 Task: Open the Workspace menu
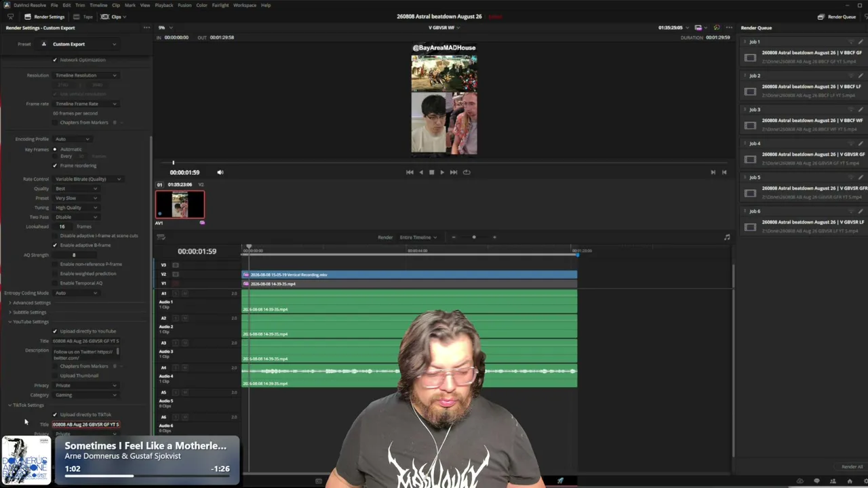(x=245, y=5)
